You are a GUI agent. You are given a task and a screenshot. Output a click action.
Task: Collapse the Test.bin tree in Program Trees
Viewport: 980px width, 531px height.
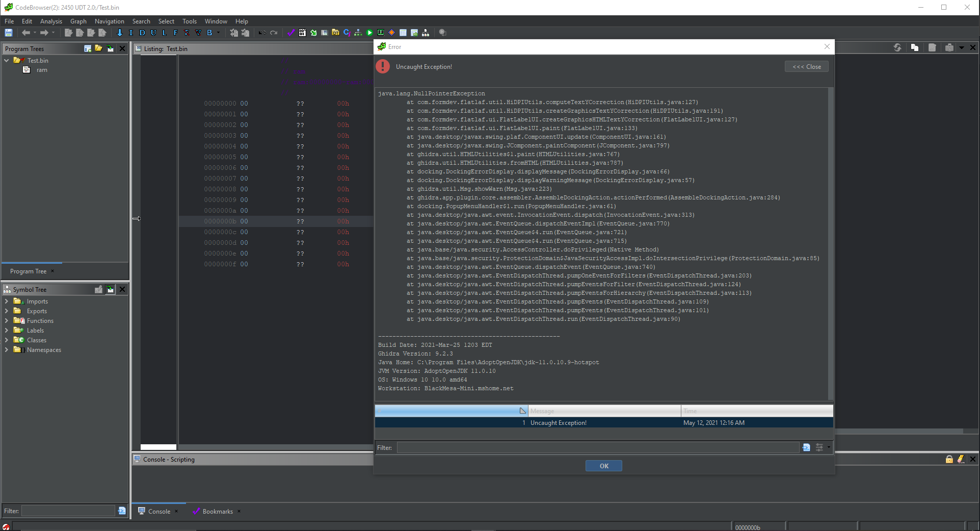6,60
